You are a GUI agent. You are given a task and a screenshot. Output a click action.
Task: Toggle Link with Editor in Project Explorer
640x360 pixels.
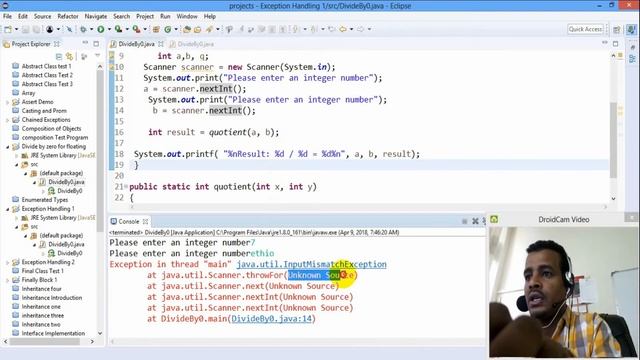(69, 56)
